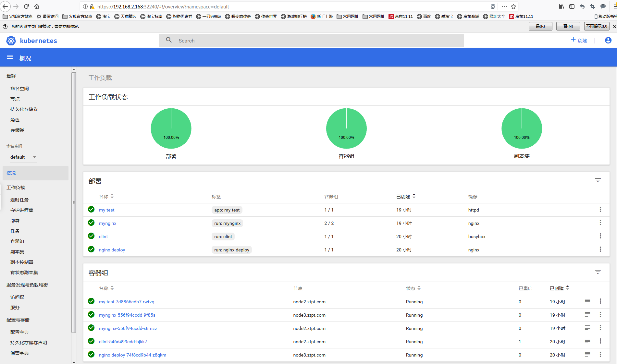Open browser library icon
The height and width of the screenshot is (364, 617).
pyautogui.click(x=561, y=6)
